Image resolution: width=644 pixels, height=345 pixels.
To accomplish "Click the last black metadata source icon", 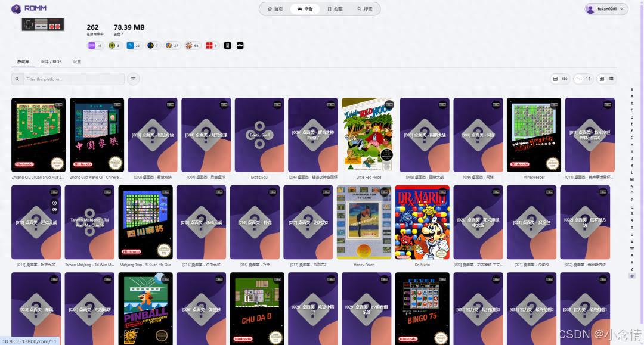I will (x=240, y=45).
